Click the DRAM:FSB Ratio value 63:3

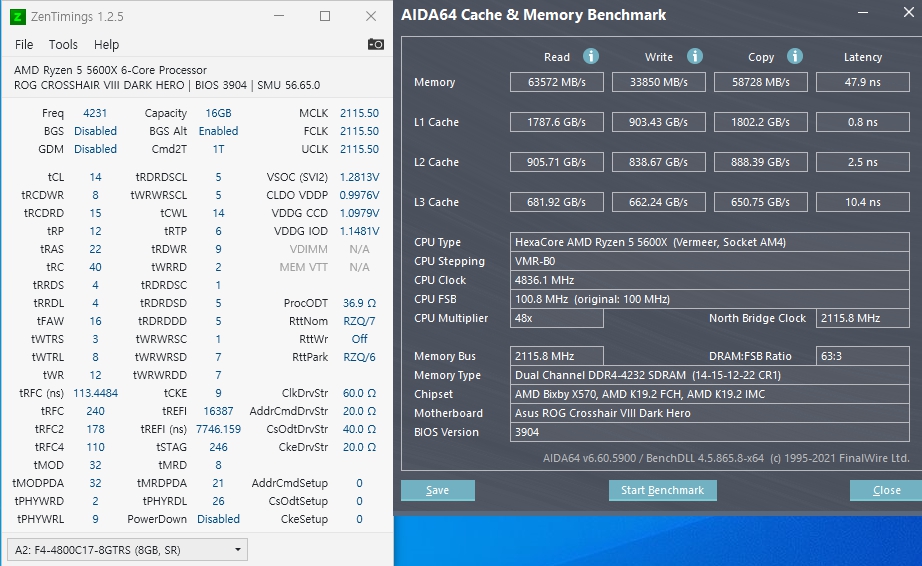pyautogui.click(x=863, y=356)
